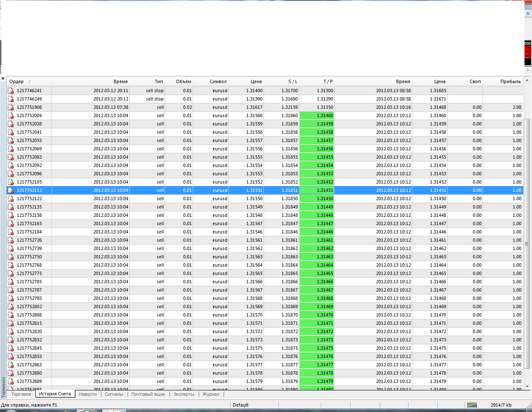Click order icon for selected 1217752112
The width and height of the screenshot is (532, 412).
pyautogui.click(x=11, y=190)
